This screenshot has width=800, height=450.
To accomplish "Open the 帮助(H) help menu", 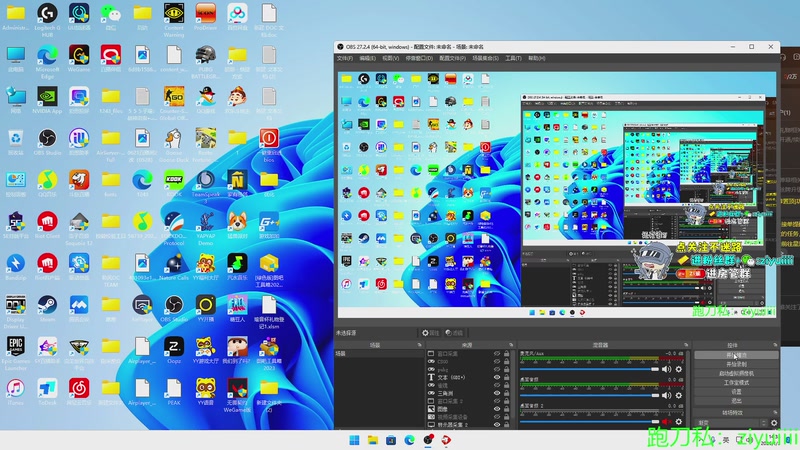I will click(x=537, y=58).
